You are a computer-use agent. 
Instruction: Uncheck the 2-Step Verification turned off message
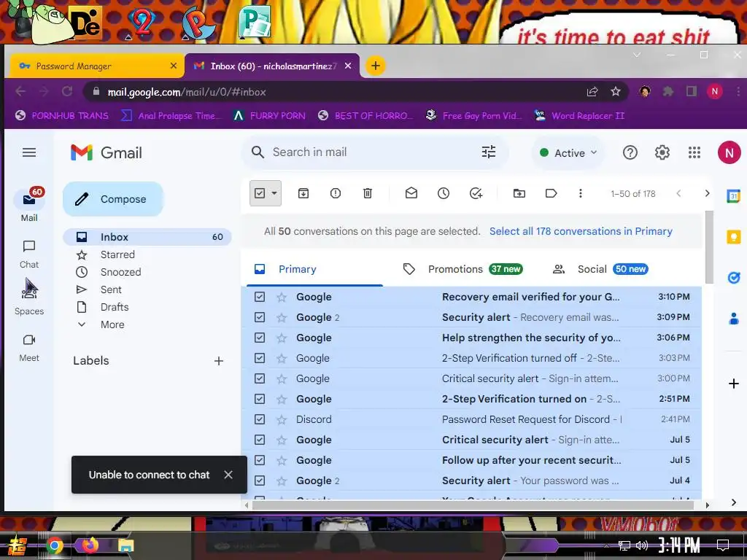point(260,358)
